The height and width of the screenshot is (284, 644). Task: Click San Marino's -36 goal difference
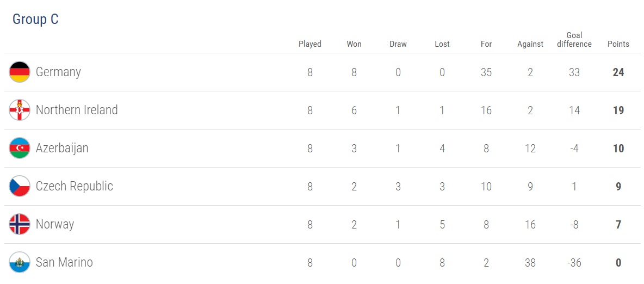click(574, 262)
